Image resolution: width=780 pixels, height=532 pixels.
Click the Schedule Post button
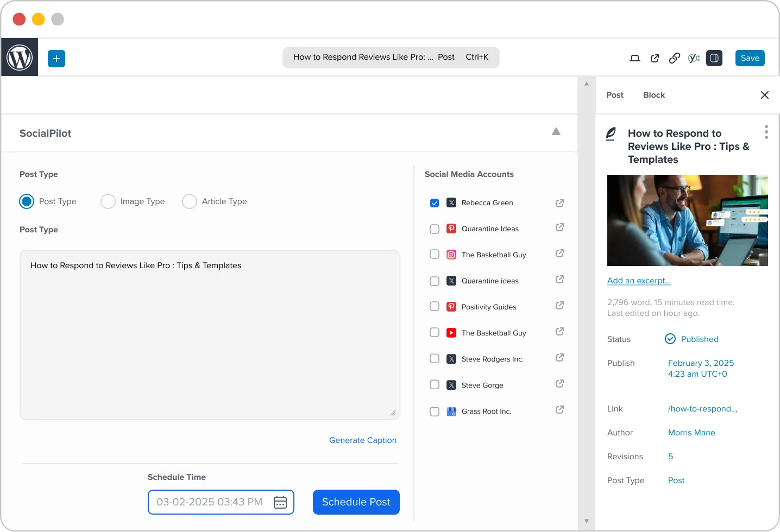tap(356, 502)
